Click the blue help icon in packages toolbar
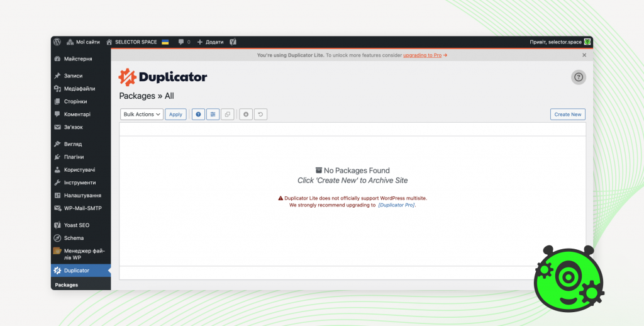Screen dimensions: 644x326 click(x=198, y=115)
